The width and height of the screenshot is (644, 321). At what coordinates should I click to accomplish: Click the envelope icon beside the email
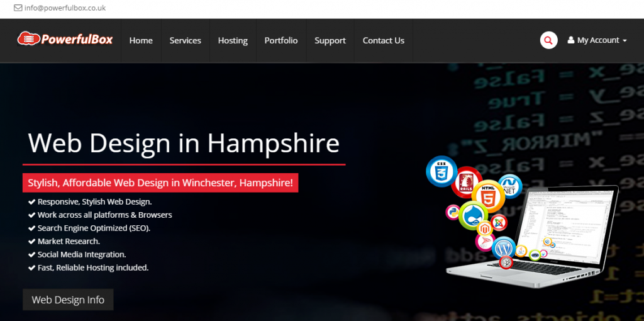18,8
